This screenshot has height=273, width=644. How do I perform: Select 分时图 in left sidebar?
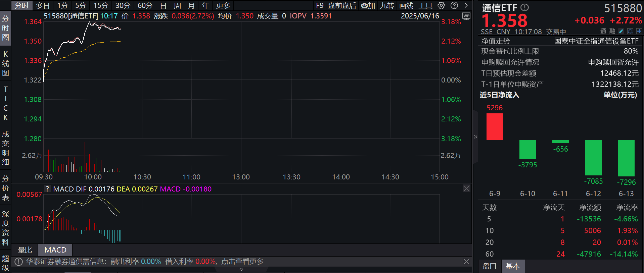(5, 28)
